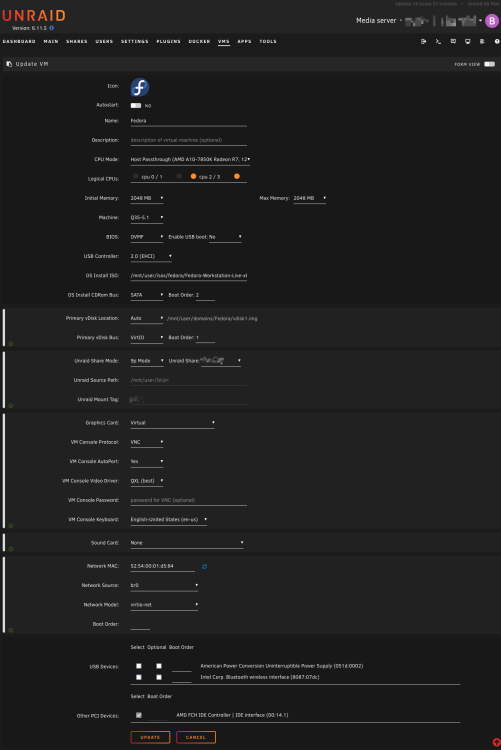Click the add icon under Primary vDisk section
The image size is (501, 750).
[11, 343]
